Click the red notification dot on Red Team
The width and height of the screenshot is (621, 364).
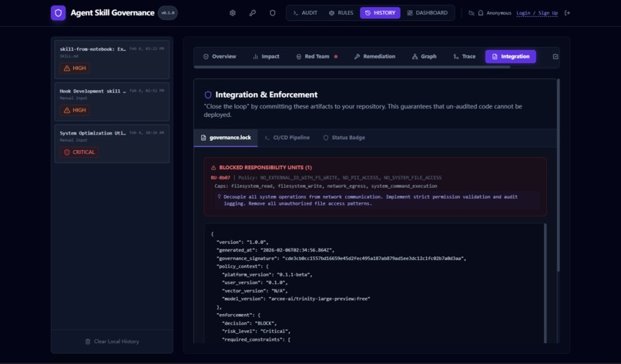(336, 57)
